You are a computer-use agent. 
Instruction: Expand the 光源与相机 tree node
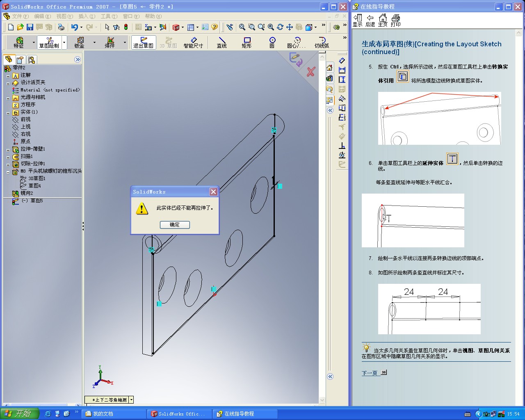click(8, 98)
